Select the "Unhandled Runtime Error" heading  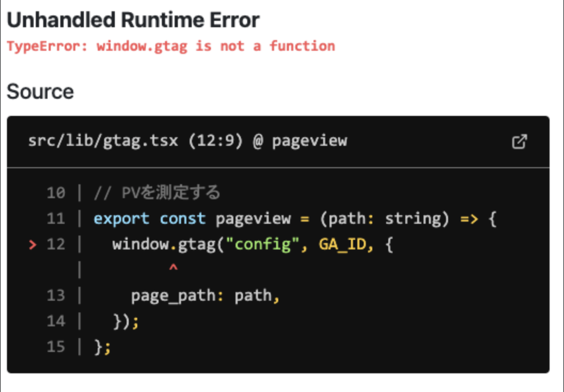tap(133, 20)
